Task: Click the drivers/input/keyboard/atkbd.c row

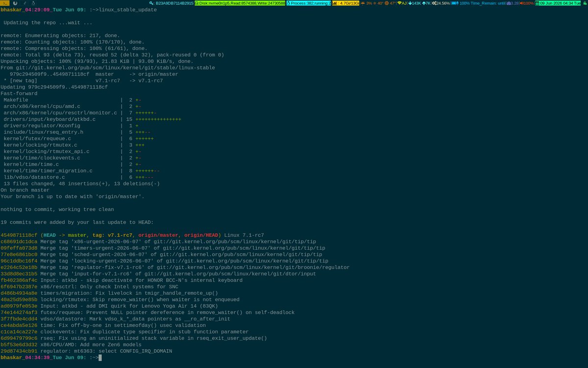Action: [x=92, y=118]
